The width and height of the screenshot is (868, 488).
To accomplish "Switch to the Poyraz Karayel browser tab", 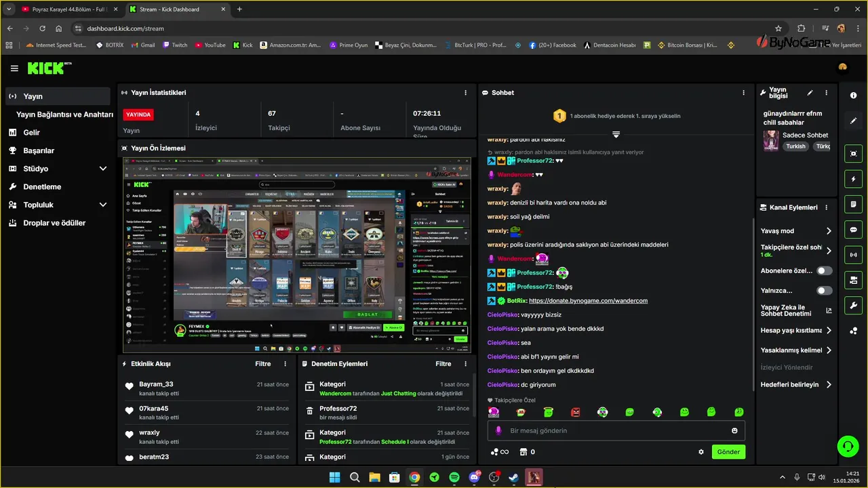I will tap(69, 9).
